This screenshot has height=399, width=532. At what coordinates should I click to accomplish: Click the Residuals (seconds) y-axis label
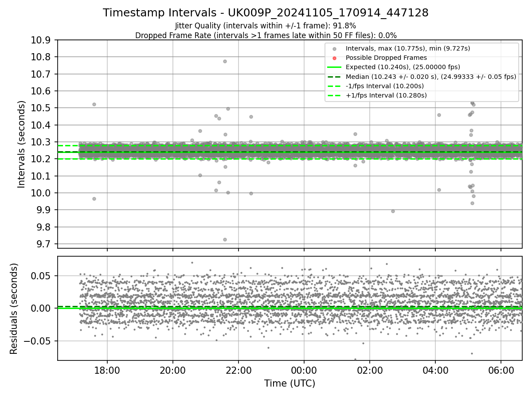click(14, 308)
